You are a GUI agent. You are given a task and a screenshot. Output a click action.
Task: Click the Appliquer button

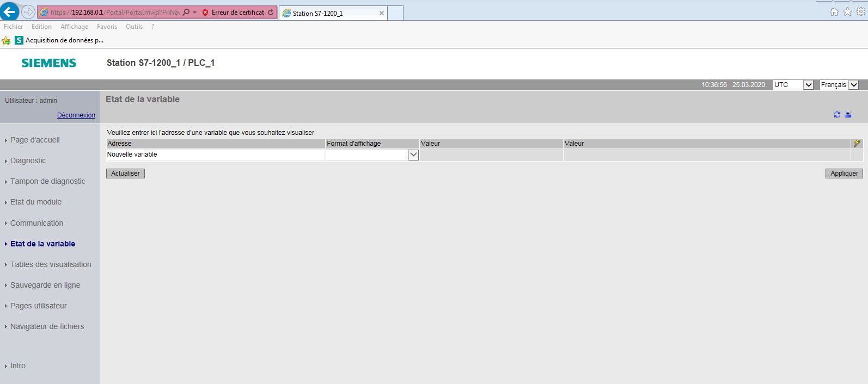(844, 174)
